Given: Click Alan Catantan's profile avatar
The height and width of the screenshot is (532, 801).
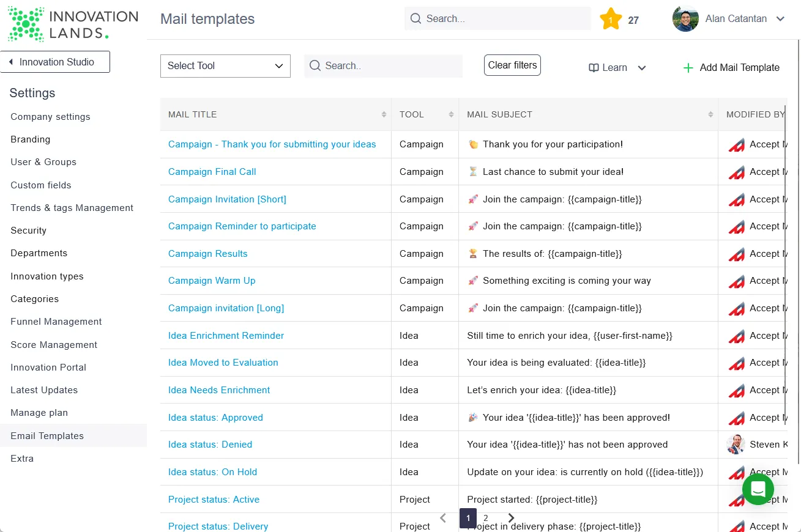Looking at the screenshot, I should point(685,19).
